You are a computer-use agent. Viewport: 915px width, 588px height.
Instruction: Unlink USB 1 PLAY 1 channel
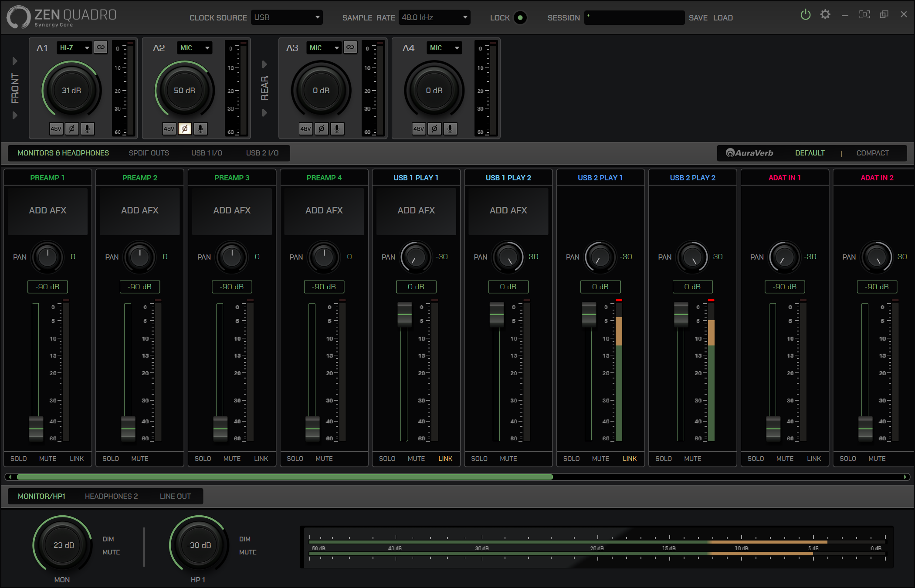(x=445, y=459)
